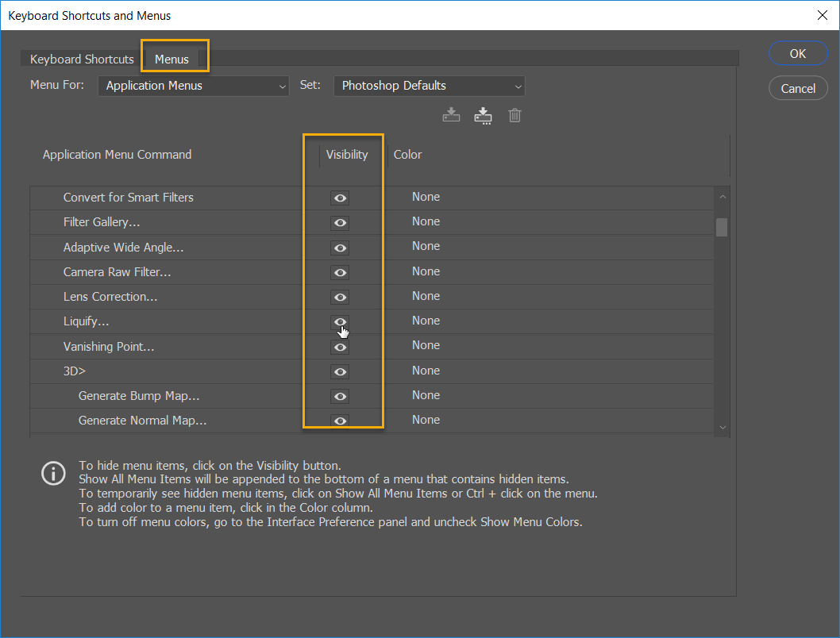Dismiss the dialog with Cancel

798,88
